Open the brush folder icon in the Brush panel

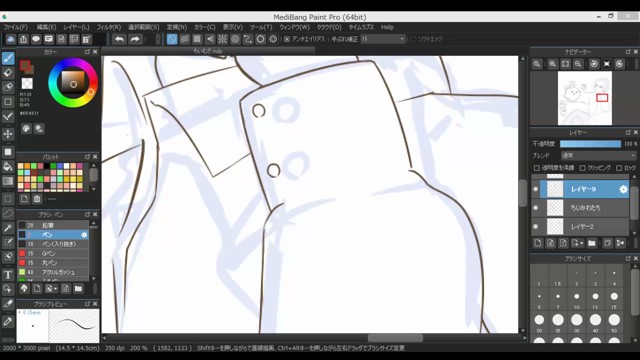(x=78, y=289)
